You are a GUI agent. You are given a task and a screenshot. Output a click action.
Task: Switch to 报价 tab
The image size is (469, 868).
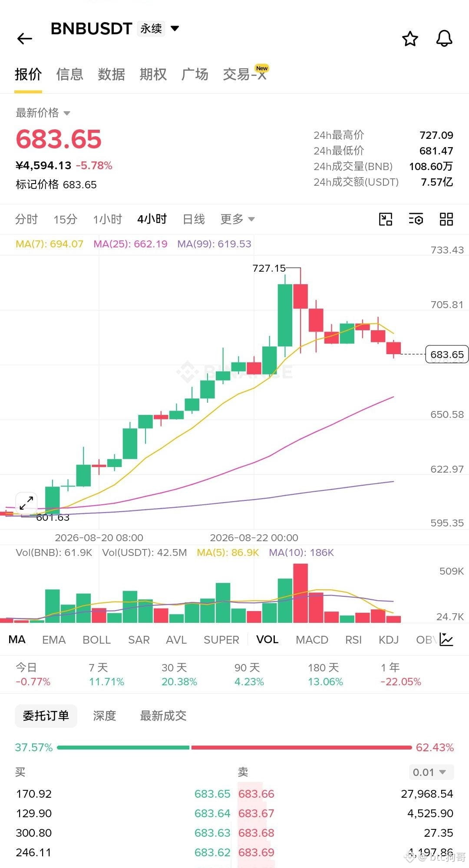tap(28, 75)
